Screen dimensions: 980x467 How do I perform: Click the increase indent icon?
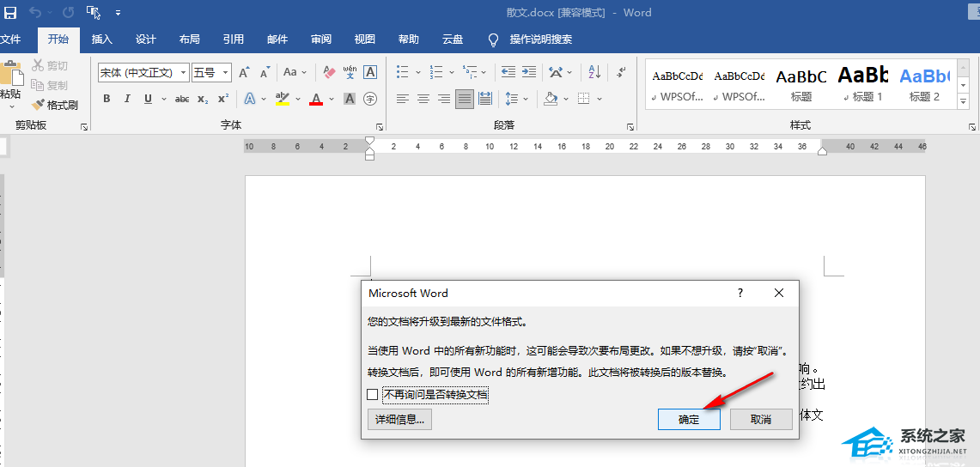click(529, 73)
